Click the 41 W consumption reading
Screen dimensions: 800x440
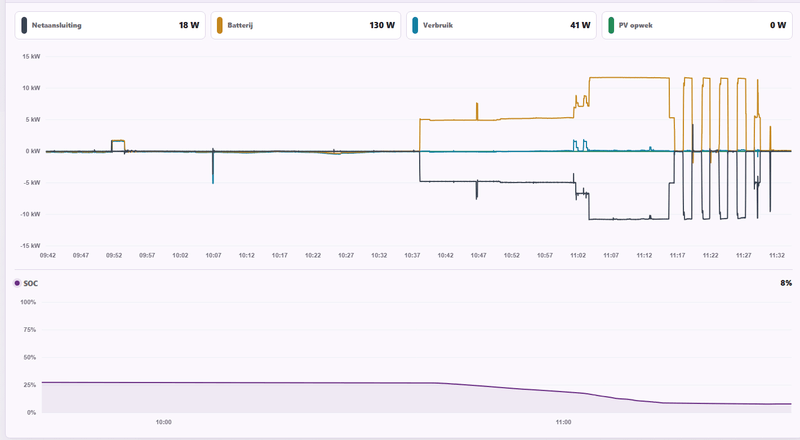580,25
